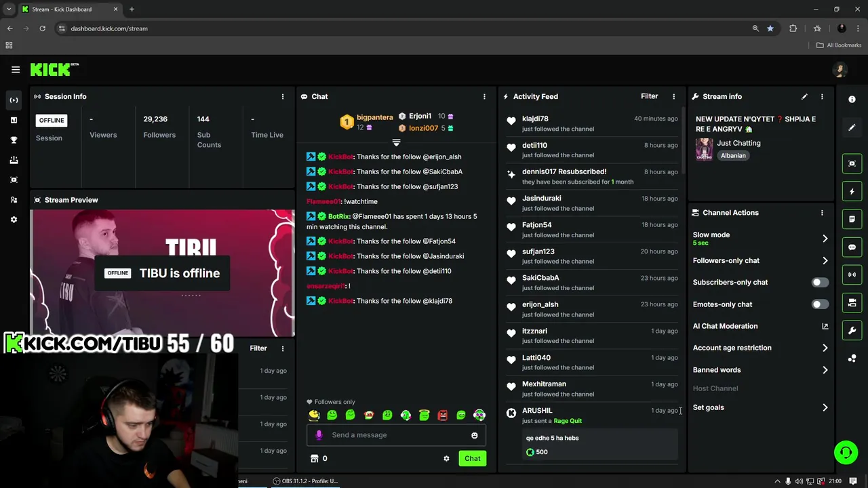Viewport: 868px width, 488px height.
Task: Toggle the notes widget icon in right rail
Action: coord(852,220)
